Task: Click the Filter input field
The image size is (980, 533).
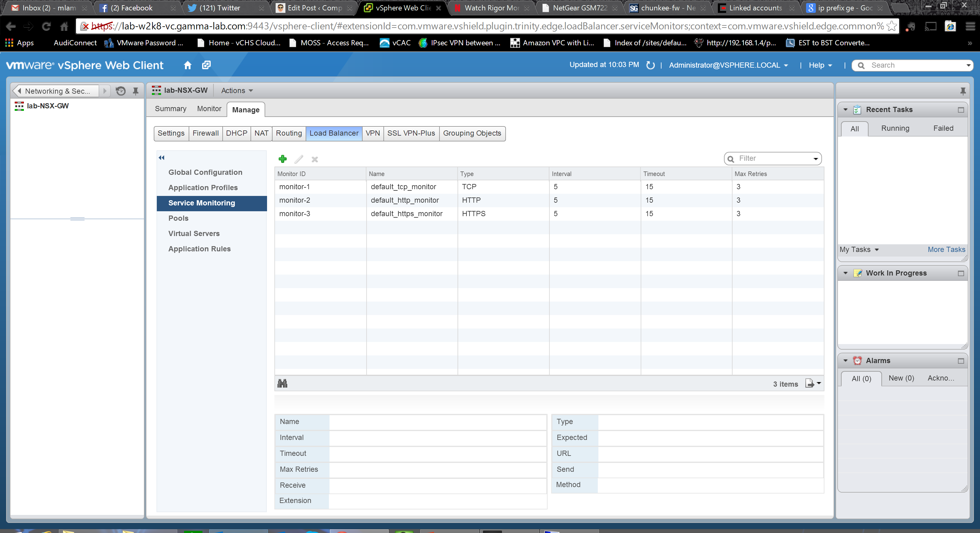Action: point(772,159)
